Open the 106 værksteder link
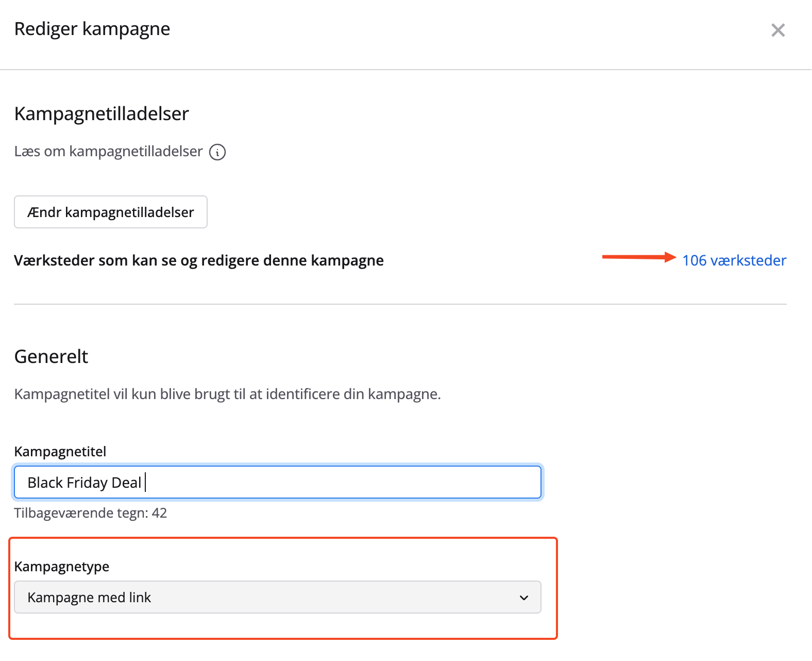 pos(734,260)
